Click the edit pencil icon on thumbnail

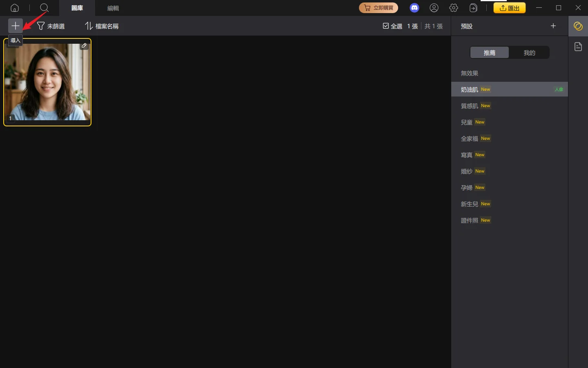tap(84, 45)
